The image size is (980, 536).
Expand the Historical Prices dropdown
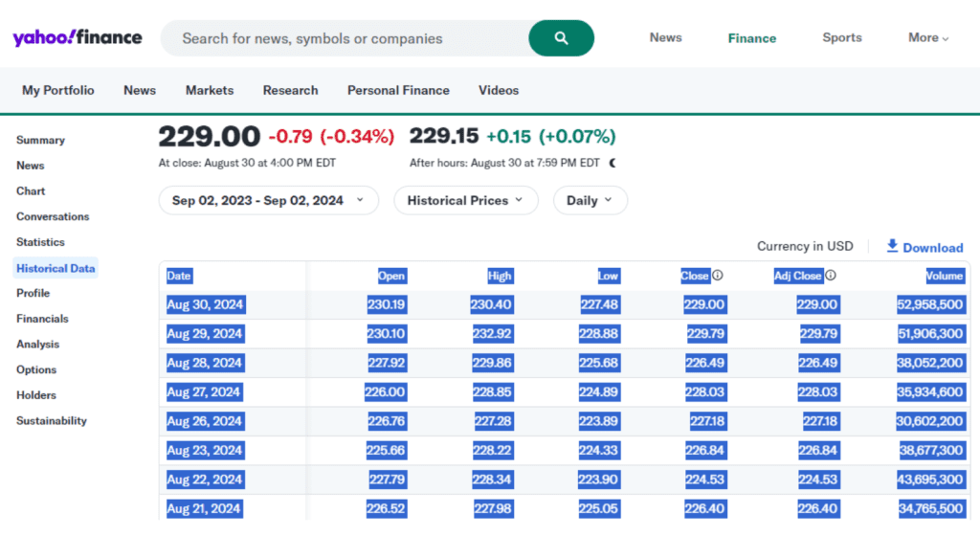point(465,201)
